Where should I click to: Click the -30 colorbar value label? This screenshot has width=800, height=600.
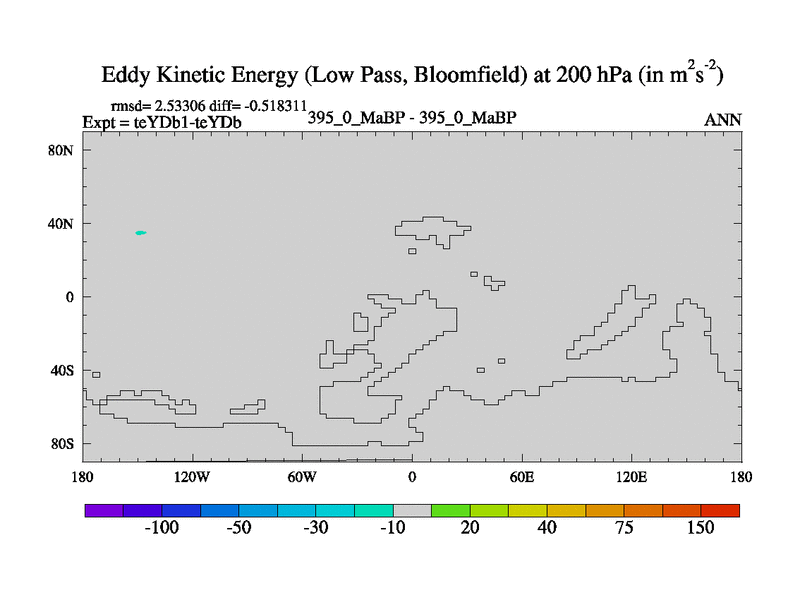(x=315, y=528)
